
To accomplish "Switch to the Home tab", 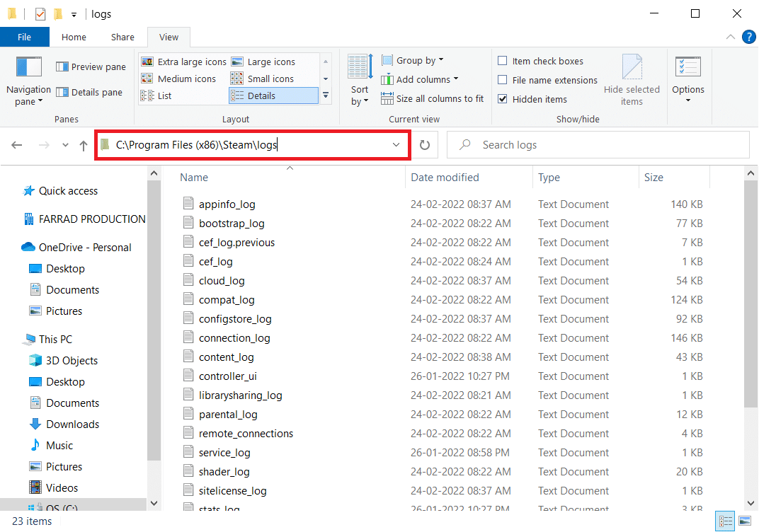I will click(74, 37).
